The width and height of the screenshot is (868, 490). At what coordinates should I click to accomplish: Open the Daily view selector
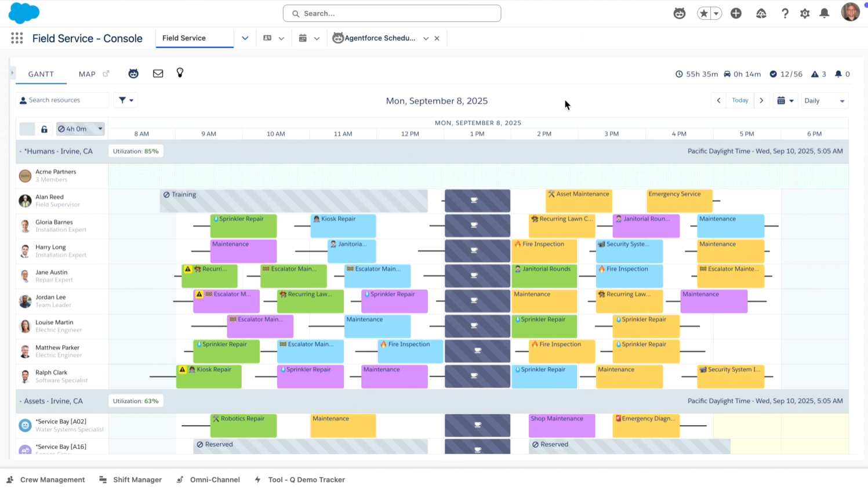coord(824,100)
